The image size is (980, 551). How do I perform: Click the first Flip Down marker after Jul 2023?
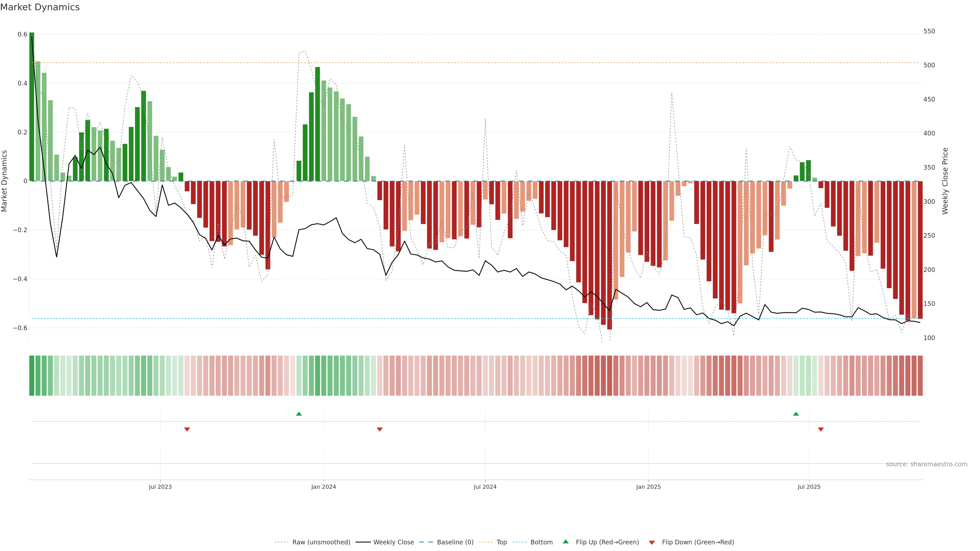[x=187, y=429]
